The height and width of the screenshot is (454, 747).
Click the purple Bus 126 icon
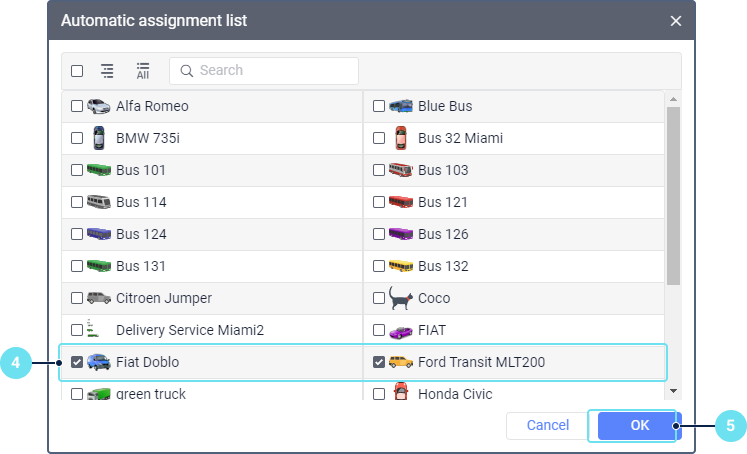[400, 234]
